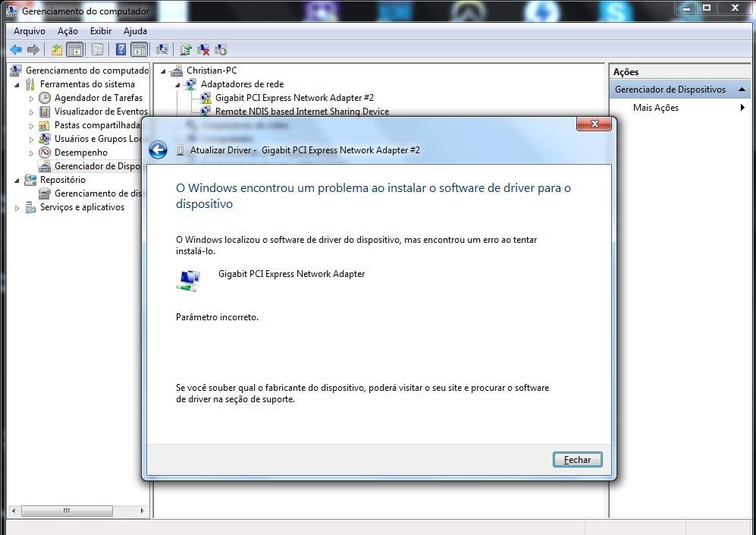Click left arrow of tree pane horizontal scrollbar
This screenshot has width=756, height=535.
14,511
